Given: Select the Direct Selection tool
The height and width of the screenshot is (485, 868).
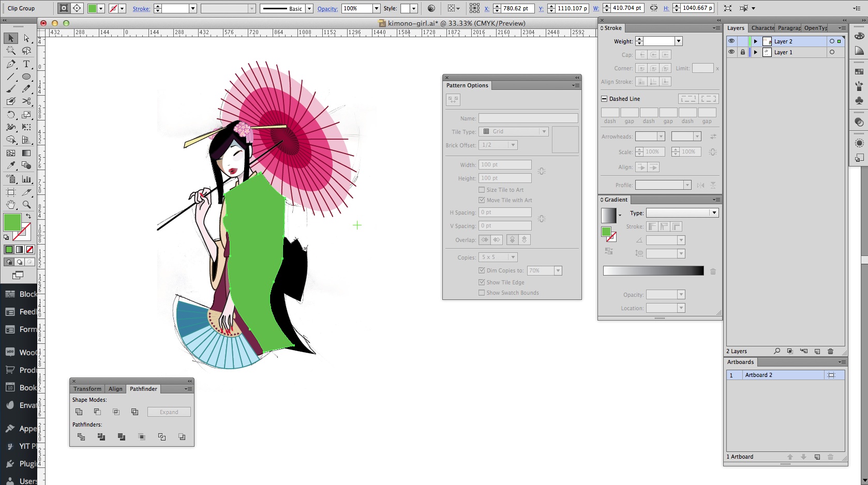Looking at the screenshot, I should tap(26, 38).
